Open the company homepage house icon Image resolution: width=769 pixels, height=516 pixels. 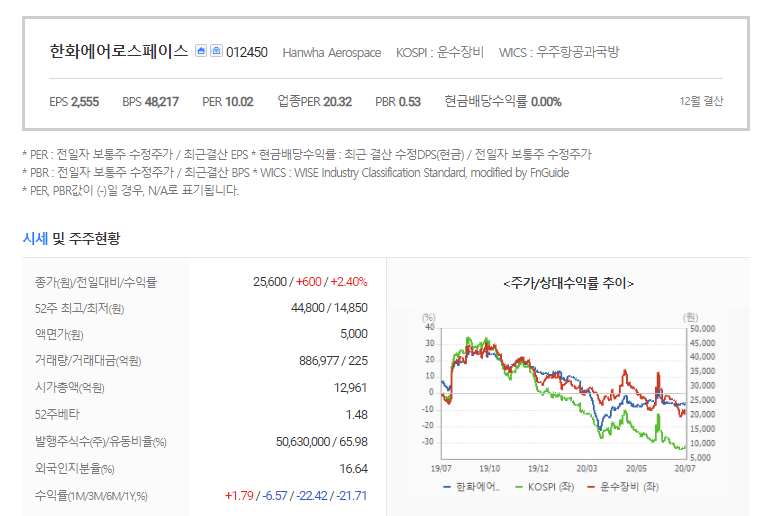[x=201, y=51]
